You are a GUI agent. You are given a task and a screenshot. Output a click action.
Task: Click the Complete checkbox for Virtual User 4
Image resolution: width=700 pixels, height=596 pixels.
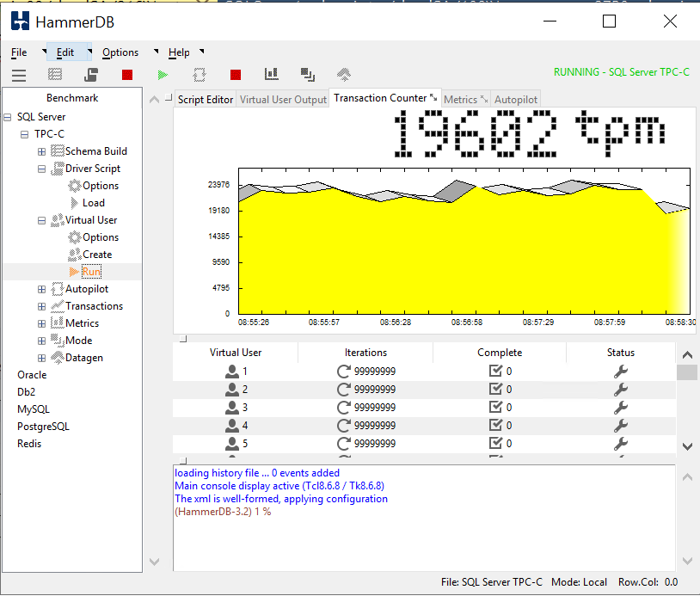coord(495,425)
